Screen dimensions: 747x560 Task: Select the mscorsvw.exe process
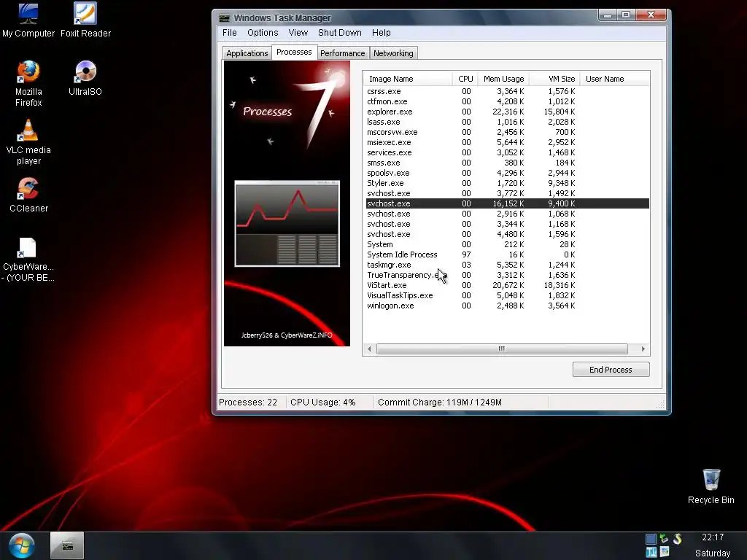pyautogui.click(x=508, y=132)
